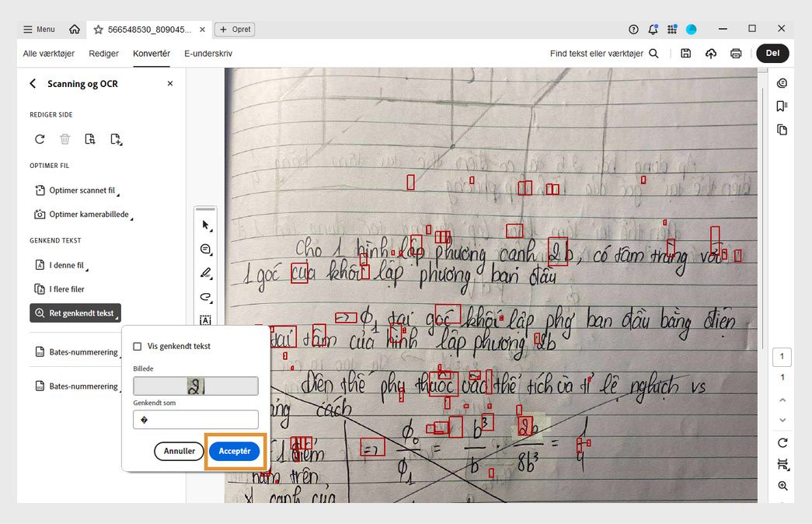
Task: Open the Bookmarks panel icon
Action: (782, 106)
